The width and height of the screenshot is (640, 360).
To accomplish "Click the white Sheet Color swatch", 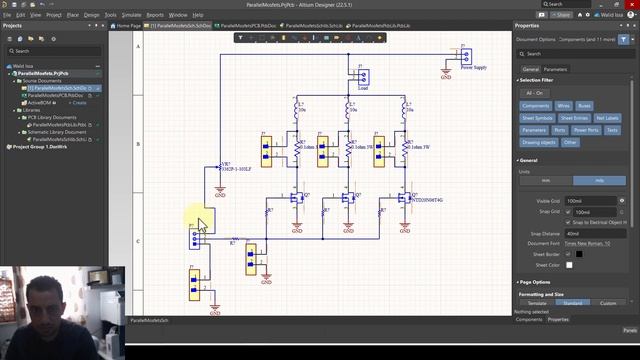I will tap(569, 265).
